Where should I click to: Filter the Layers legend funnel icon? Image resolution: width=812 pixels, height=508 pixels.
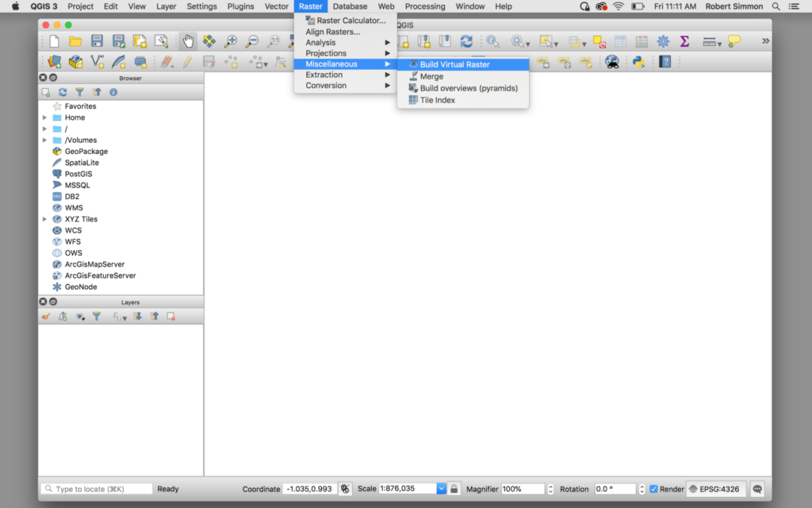96,316
